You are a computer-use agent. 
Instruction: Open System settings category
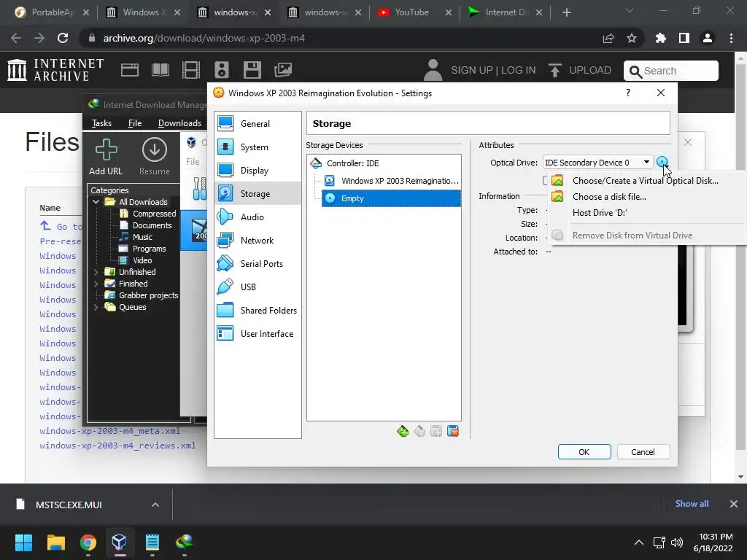point(258,147)
